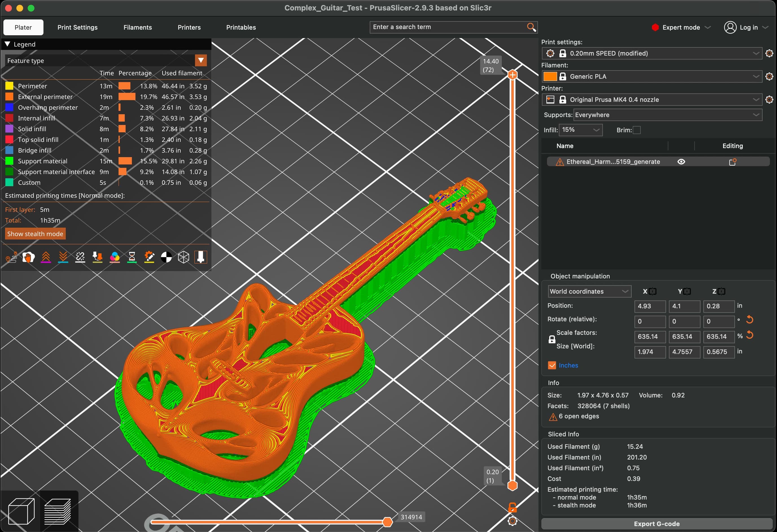Open the Supports Everywhere dropdown

pos(668,115)
